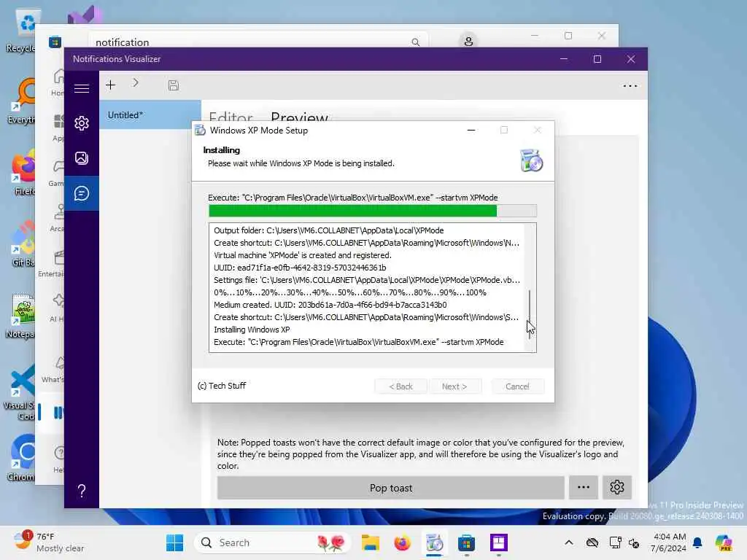Image resolution: width=747 pixels, height=560 pixels.
Task: Click the < Back button in setup
Action: [400, 386]
